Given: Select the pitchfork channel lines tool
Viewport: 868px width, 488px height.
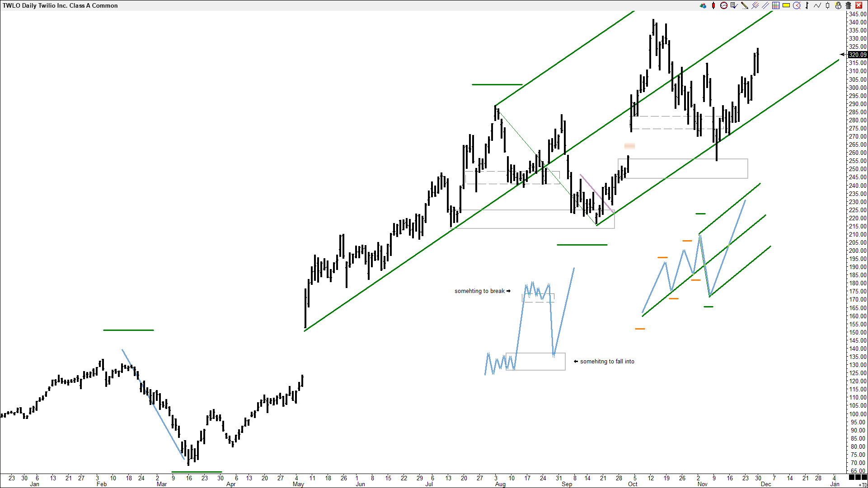Looking at the screenshot, I should [x=755, y=5].
